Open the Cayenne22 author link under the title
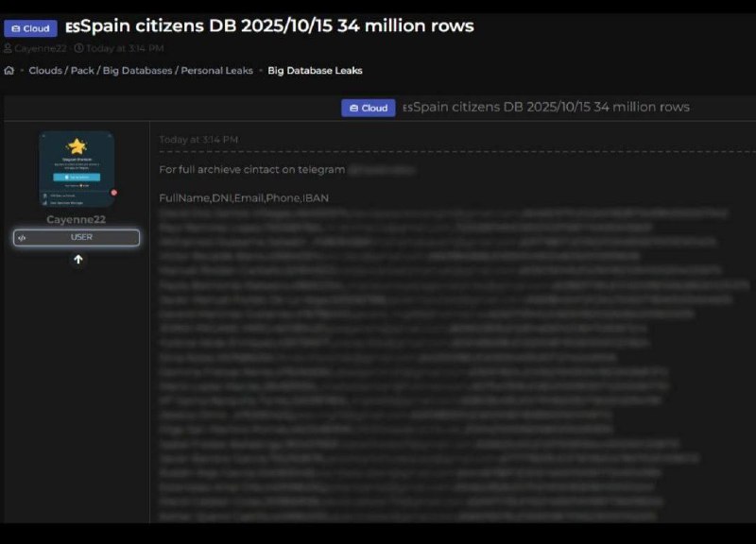 pyautogui.click(x=41, y=48)
